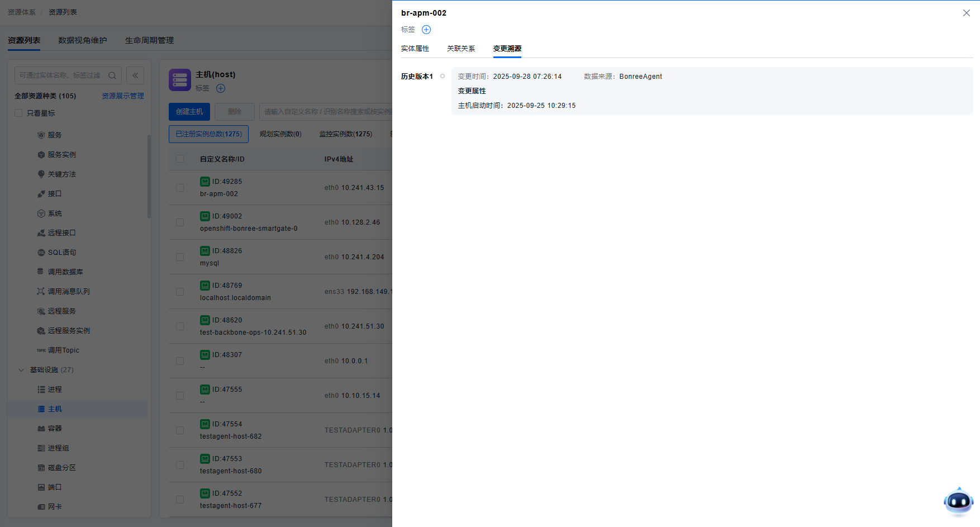
Task: Toggle the select-all checkbox in table header
Action: (x=180, y=159)
